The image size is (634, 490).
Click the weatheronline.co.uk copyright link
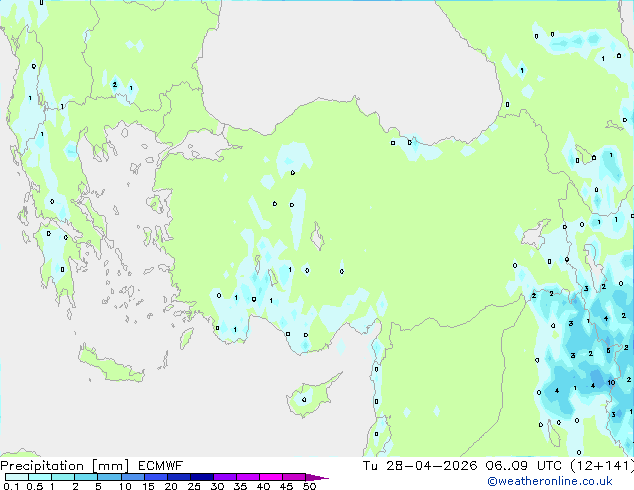tap(564, 481)
